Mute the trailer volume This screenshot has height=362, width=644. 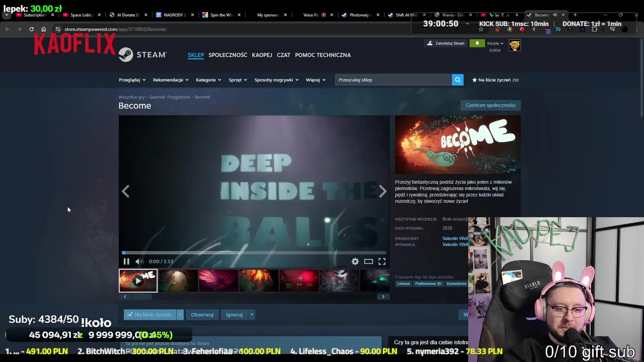pos(139,261)
